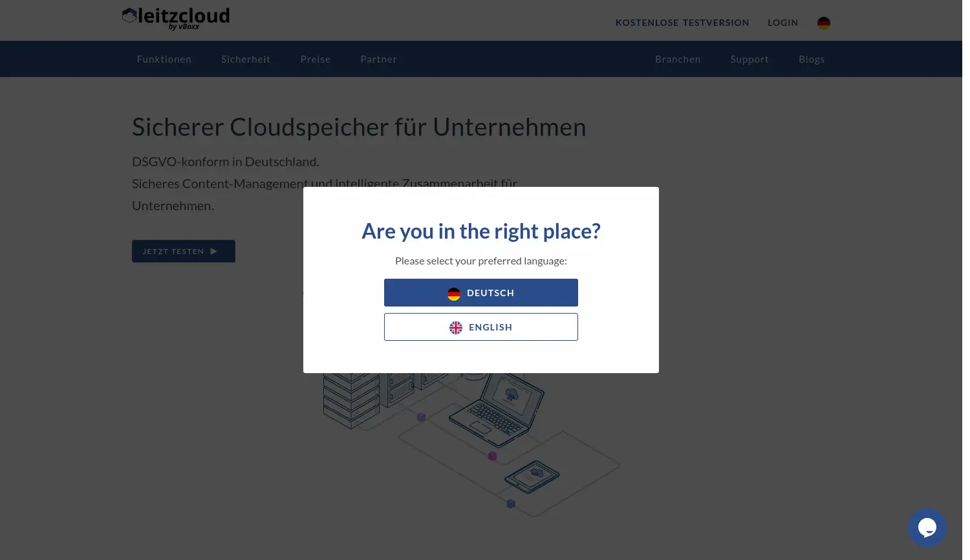The width and height of the screenshot is (970, 560).
Task: Click the German flag inside the DEUTSCH button
Action: (x=454, y=294)
